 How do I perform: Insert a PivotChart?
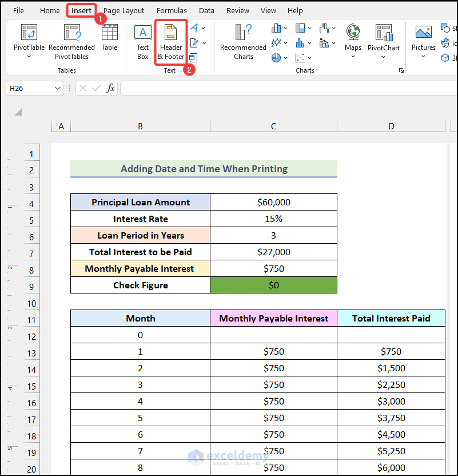(383, 40)
